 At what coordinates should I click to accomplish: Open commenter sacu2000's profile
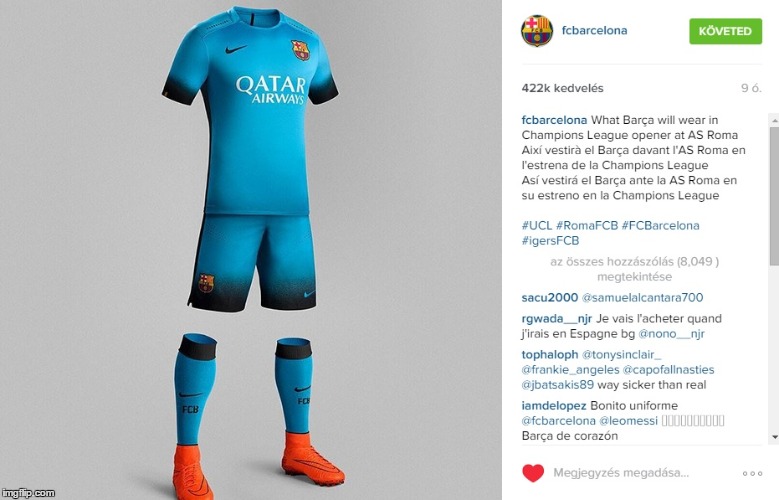(x=549, y=297)
